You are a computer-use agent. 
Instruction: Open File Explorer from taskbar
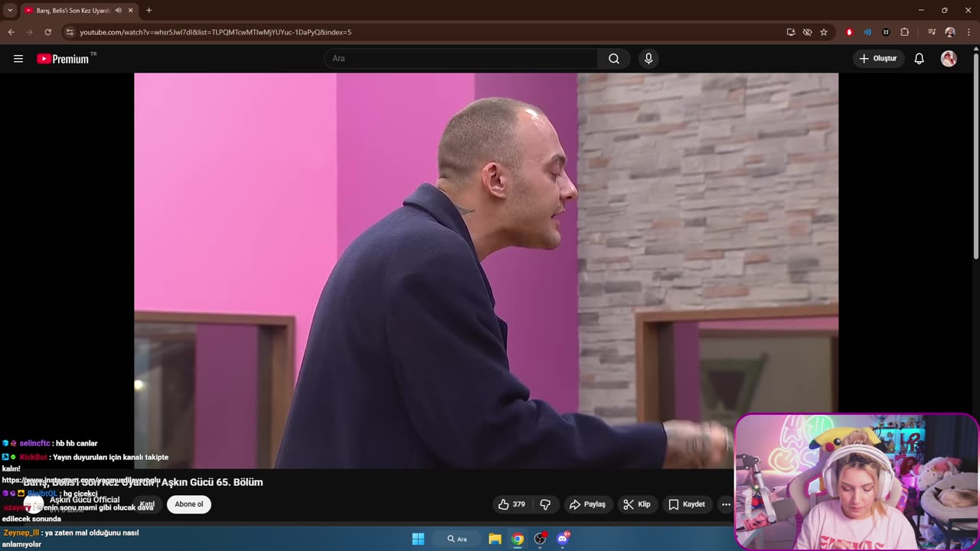[495, 539]
